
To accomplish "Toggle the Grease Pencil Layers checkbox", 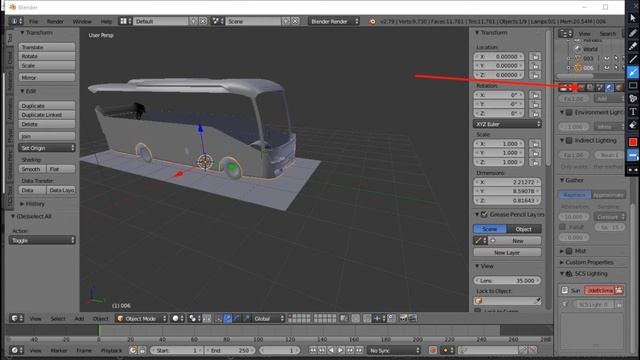I will 484,214.
